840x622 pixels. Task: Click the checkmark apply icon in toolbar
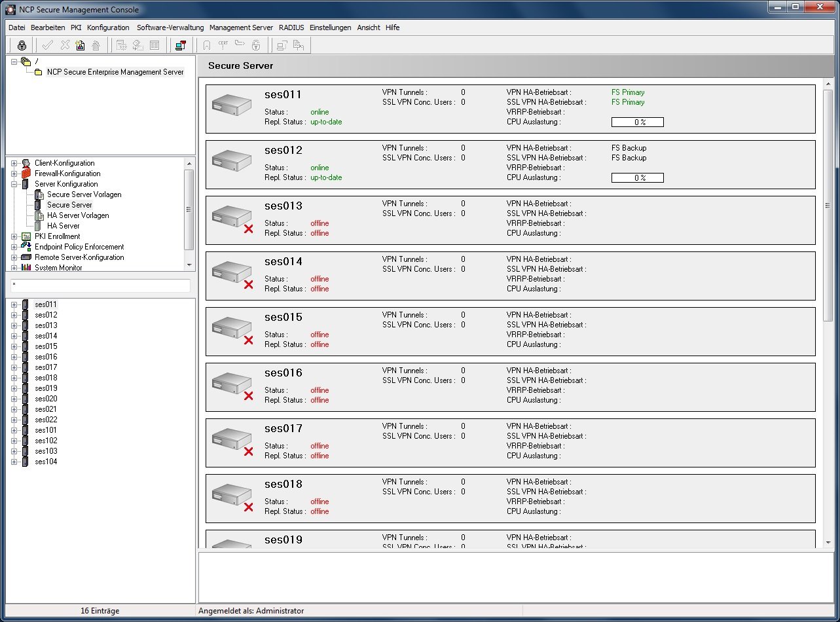[x=47, y=45]
